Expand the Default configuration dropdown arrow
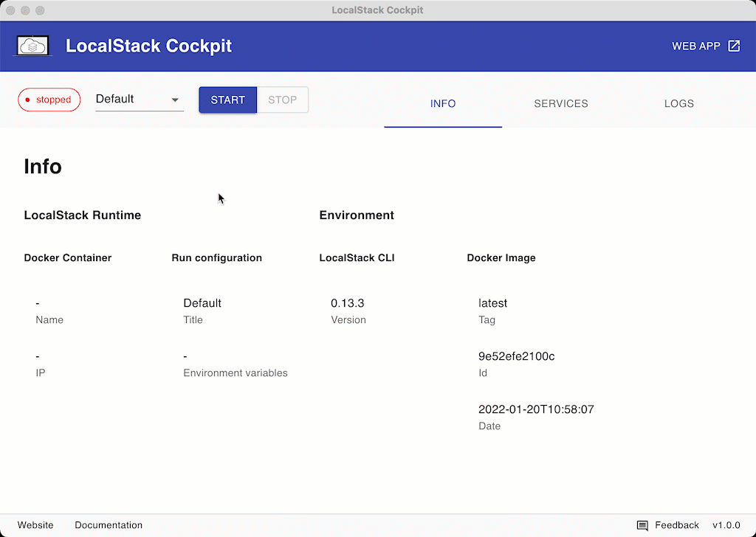This screenshot has width=756, height=537. coord(175,100)
